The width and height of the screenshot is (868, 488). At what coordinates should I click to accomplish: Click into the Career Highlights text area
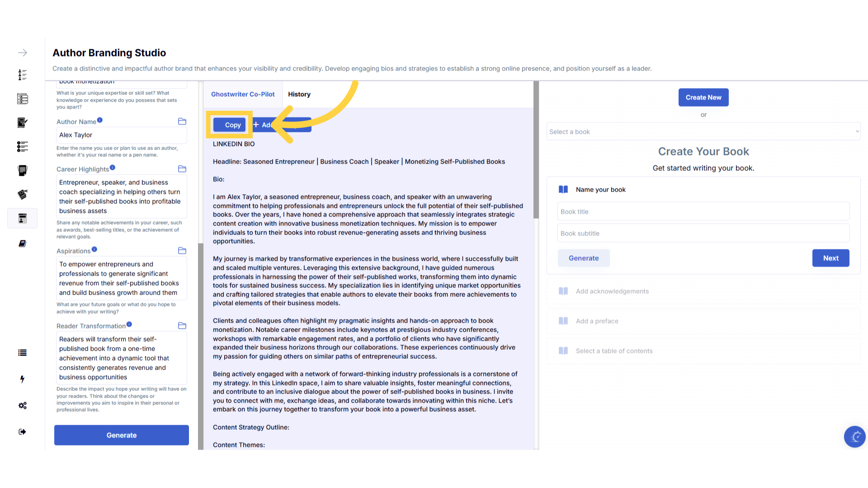coord(122,197)
